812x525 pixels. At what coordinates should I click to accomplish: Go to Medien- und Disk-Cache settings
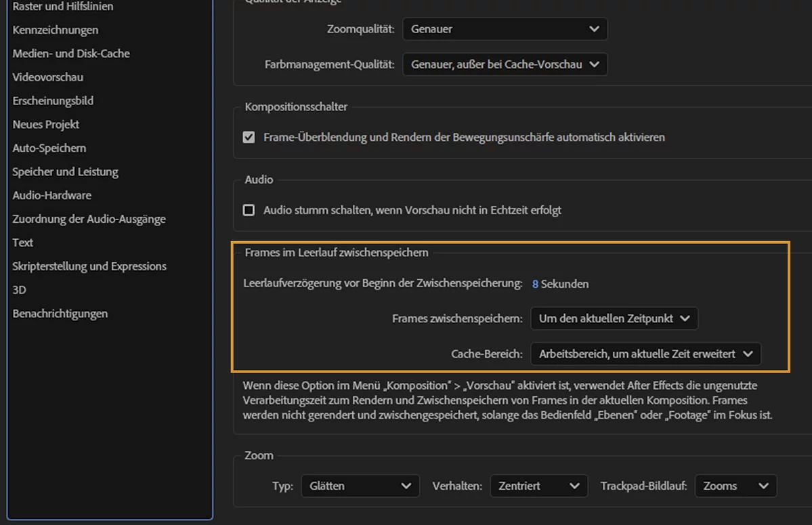tap(71, 54)
